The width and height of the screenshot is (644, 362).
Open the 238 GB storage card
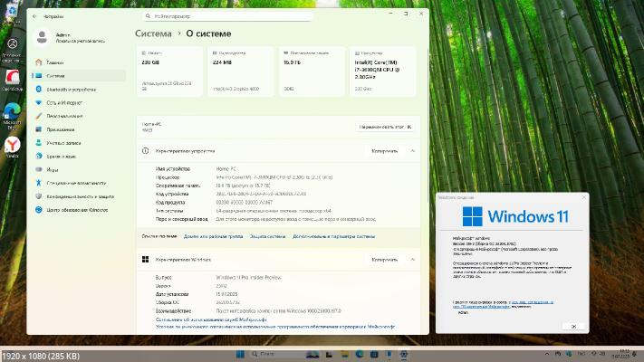(169, 71)
